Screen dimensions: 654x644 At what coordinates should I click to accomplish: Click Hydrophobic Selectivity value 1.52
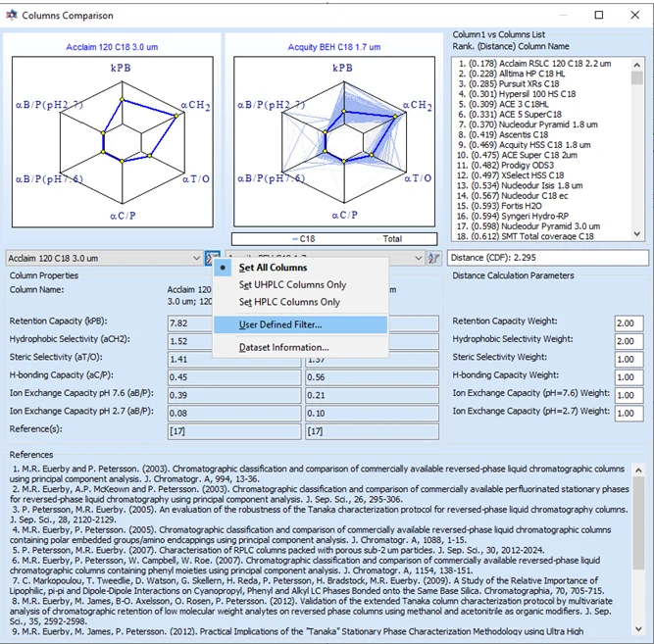click(x=190, y=341)
